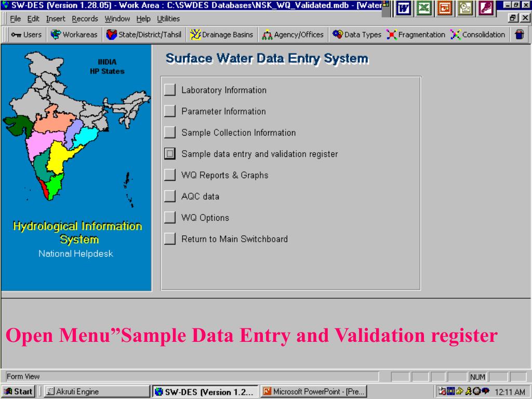Click the Windows Start button
The width and height of the screenshot is (532, 399).
pyautogui.click(x=18, y=392)
